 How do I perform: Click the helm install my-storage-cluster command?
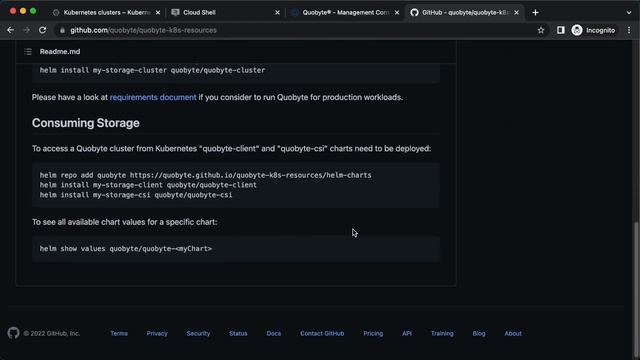pos(152,70)
